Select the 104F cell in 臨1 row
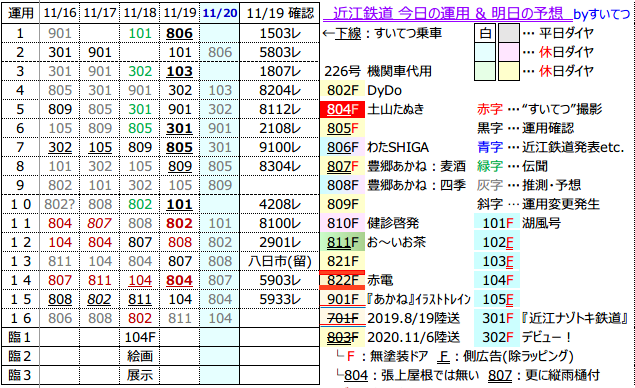This screenshot has width=635, height=388. (140, 337)
